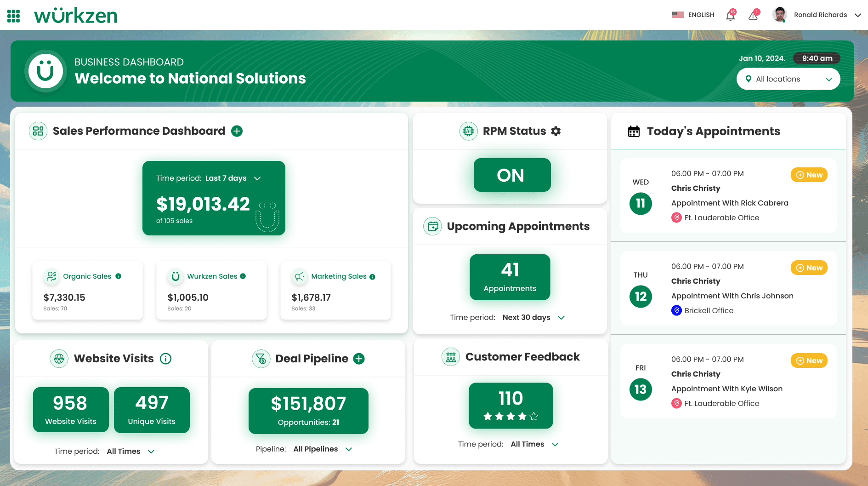Show Marketing Sales info tooltip icon
868x486 pixels.
tap(372, 277)
